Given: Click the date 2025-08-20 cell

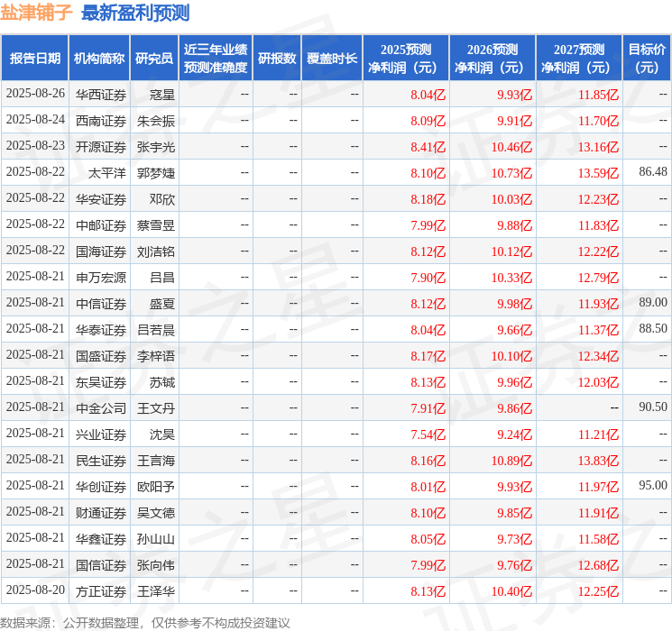Looking at the screenshot, I should point(35,590).
